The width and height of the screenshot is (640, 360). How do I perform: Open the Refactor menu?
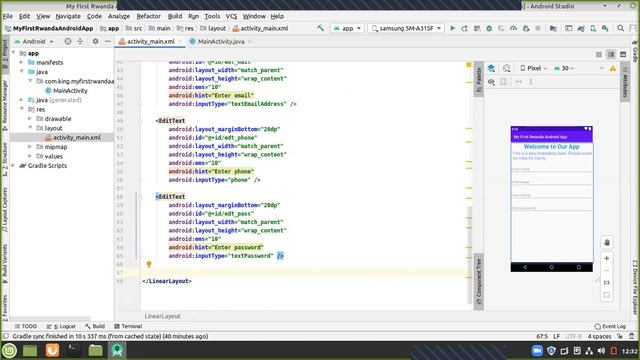149,16
